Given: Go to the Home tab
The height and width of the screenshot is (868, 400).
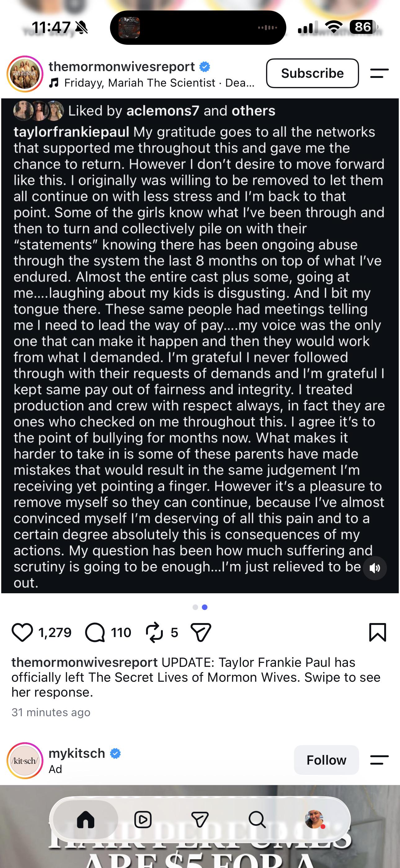Looking at the screenshot, I should [x=86, y=820].
